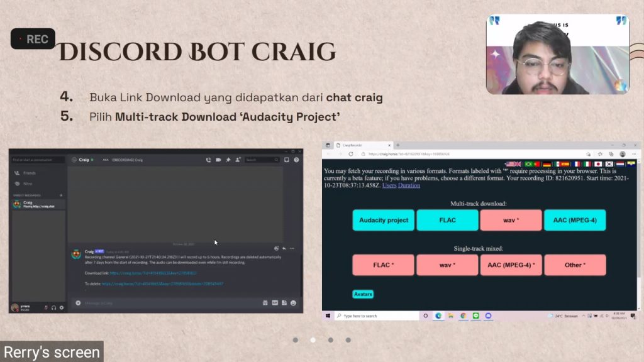This screenshot has width=644, height=362.
Task: Select the Craig direct message conversation
Action: point(38,204)
